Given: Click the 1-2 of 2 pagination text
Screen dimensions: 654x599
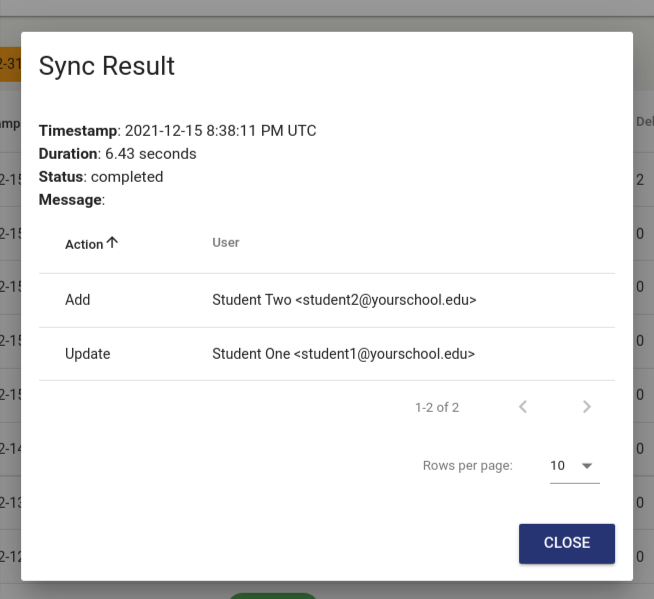Looking at the screenshot, I should click(x=437, y=407).
